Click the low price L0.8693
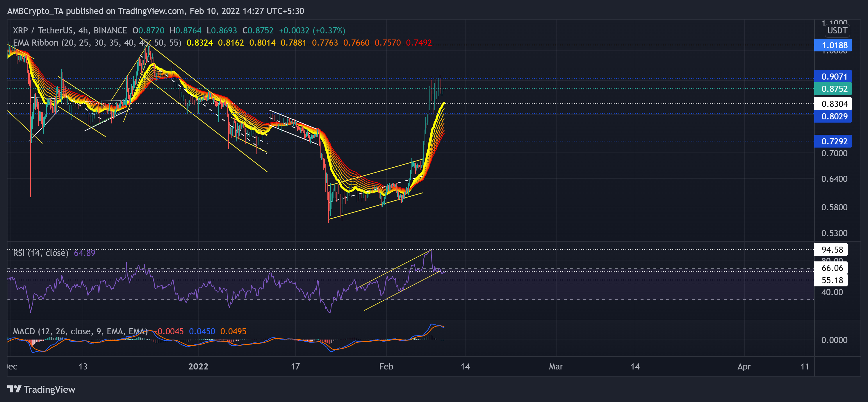 click(222, 30)
